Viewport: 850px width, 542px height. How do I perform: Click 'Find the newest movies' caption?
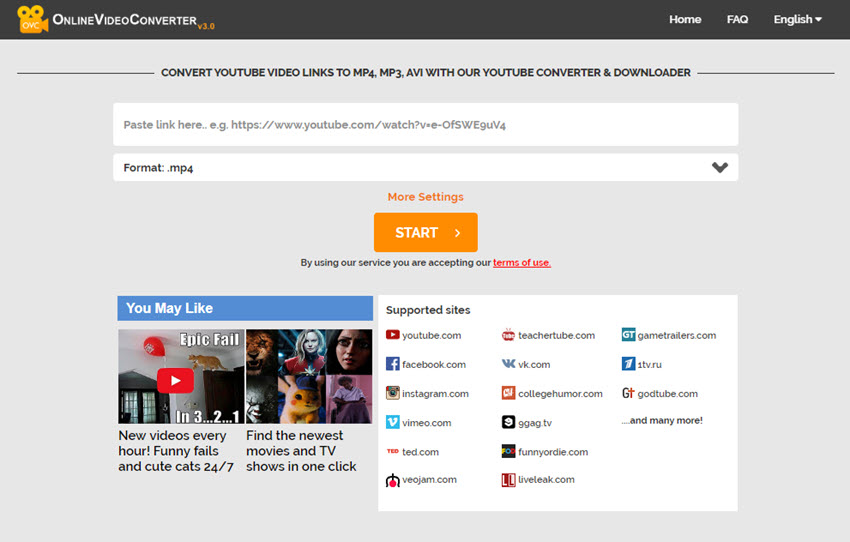301,451
